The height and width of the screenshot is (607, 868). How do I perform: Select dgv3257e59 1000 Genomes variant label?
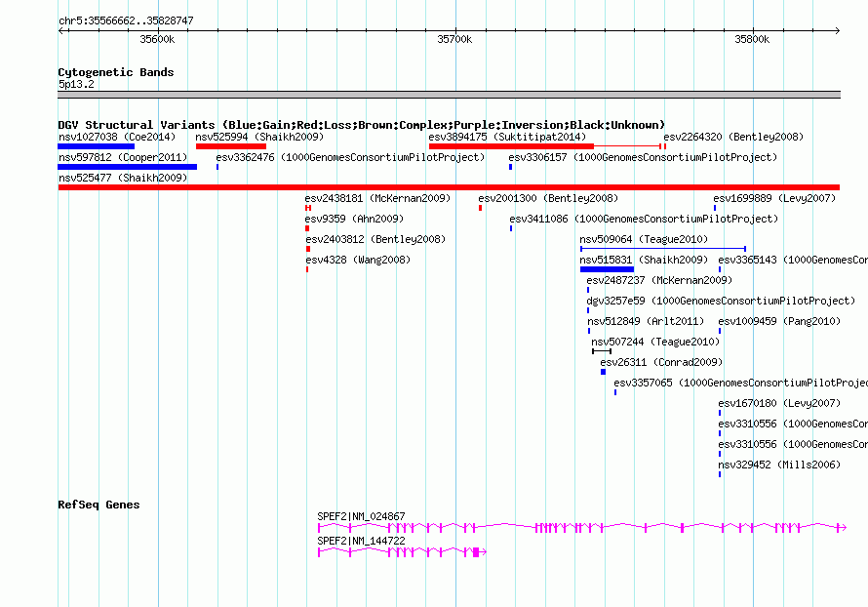(x=721, y=301)
